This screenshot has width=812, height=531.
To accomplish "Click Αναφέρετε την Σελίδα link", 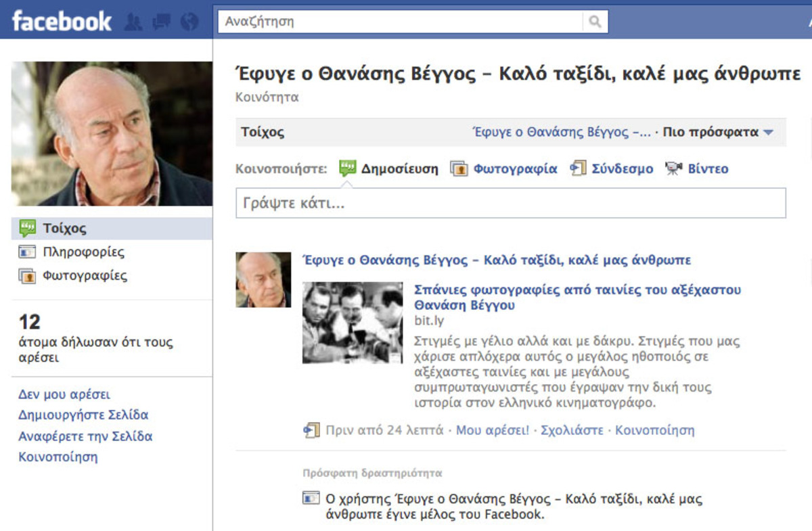I will (x=85, y=436).
